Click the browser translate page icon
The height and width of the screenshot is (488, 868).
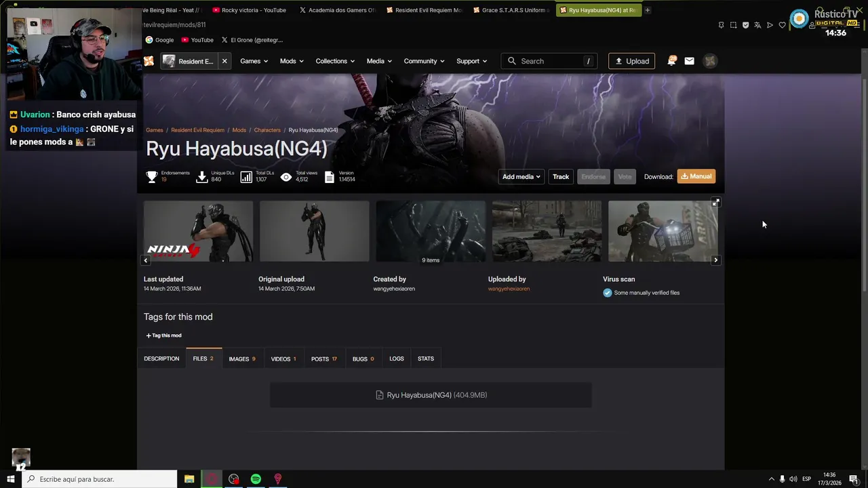[757, 25]
